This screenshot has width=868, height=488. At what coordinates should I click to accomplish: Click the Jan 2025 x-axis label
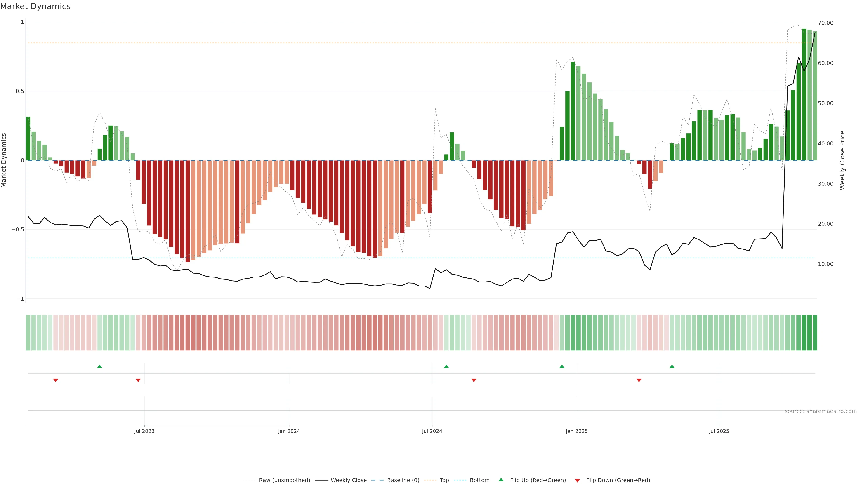click(x=577, y=431)
